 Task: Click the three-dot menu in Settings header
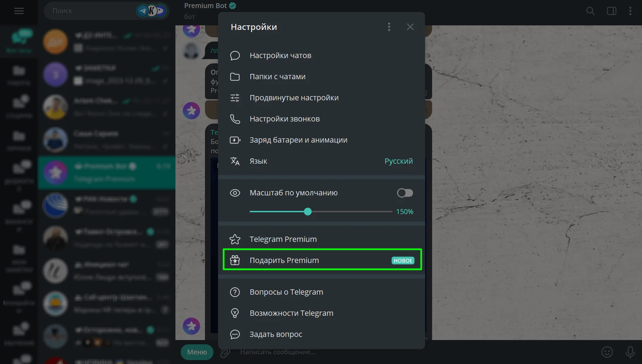(x=389, y=27)
